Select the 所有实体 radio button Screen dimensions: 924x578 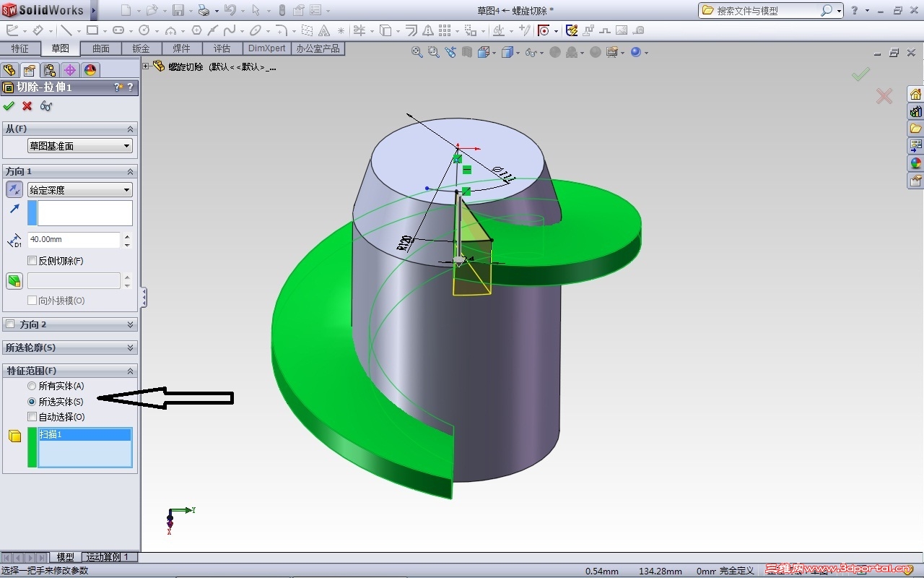point(32,387)
